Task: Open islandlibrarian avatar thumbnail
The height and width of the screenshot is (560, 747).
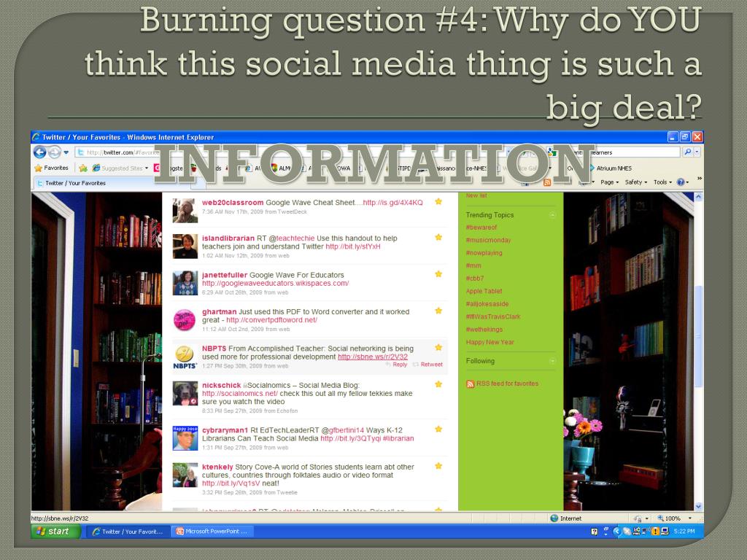Action: [x=185, y=246]
